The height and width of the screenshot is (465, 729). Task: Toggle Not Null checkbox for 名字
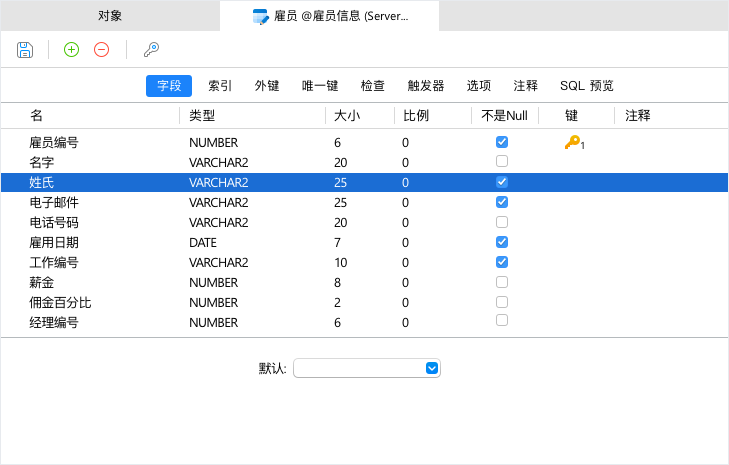point(502,161)
